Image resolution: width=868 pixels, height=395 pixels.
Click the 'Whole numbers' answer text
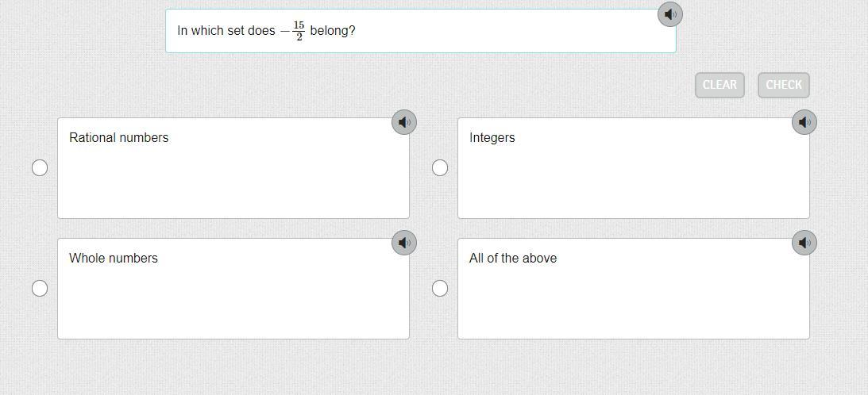(114, 259)
